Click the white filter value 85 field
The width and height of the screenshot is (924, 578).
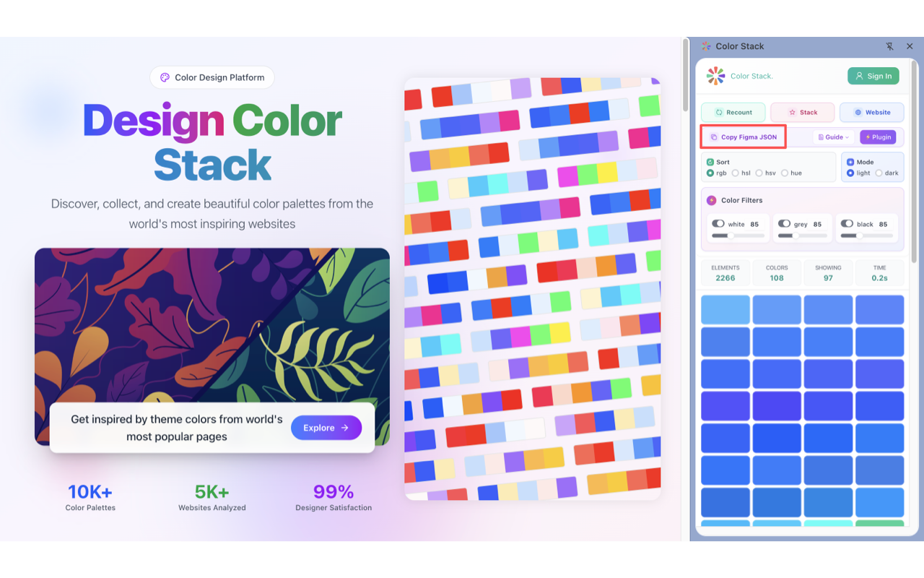pos(754,224)
